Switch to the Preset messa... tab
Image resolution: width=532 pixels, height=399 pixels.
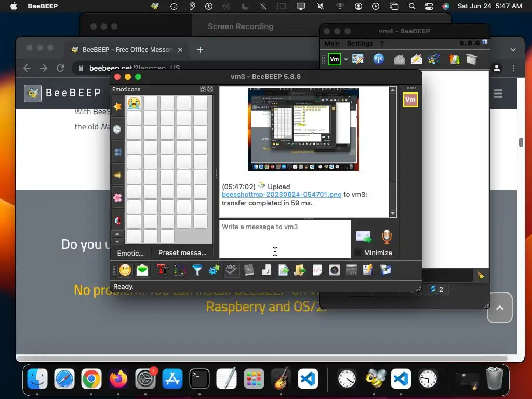tap(182, 253)
